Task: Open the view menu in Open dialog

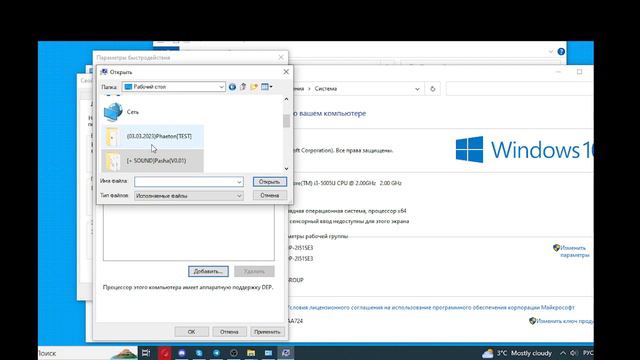Action: click(x=267, y=87)
